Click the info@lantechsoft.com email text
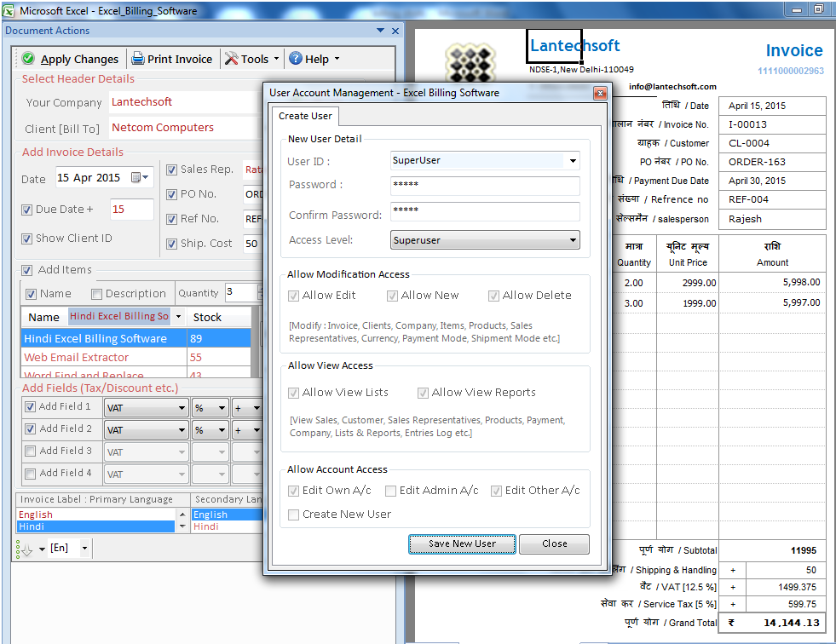This screenshot has height=644, width=836. [x=672, y=86]
